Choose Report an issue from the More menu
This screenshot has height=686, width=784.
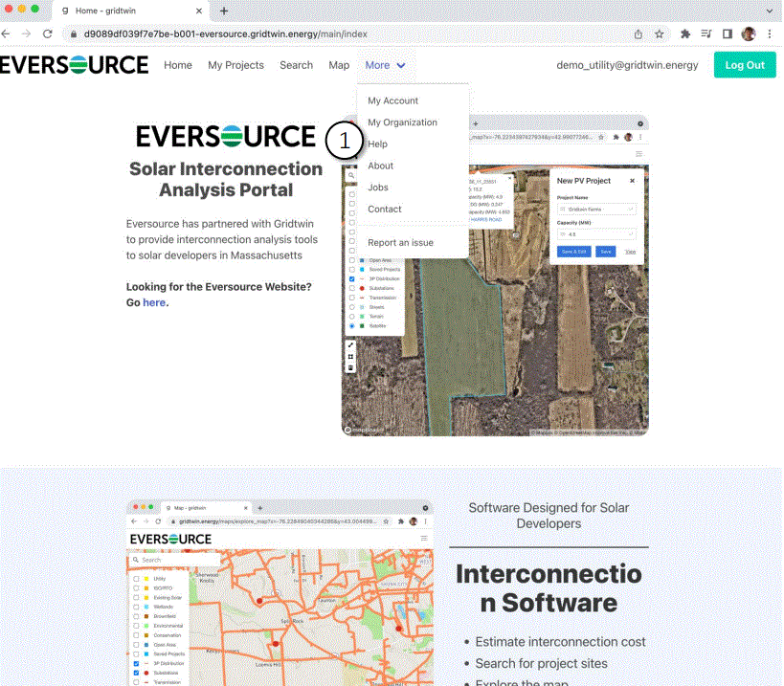(x=402, y=243)
